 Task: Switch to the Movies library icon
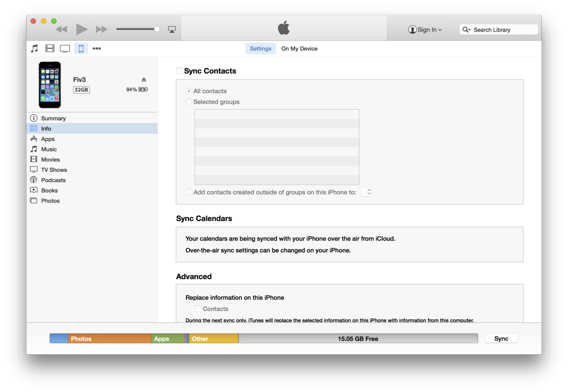click(x=49, y=48)
